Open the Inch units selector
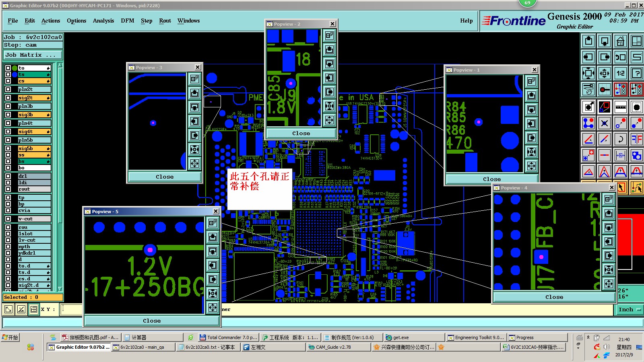 coord(630,309)
